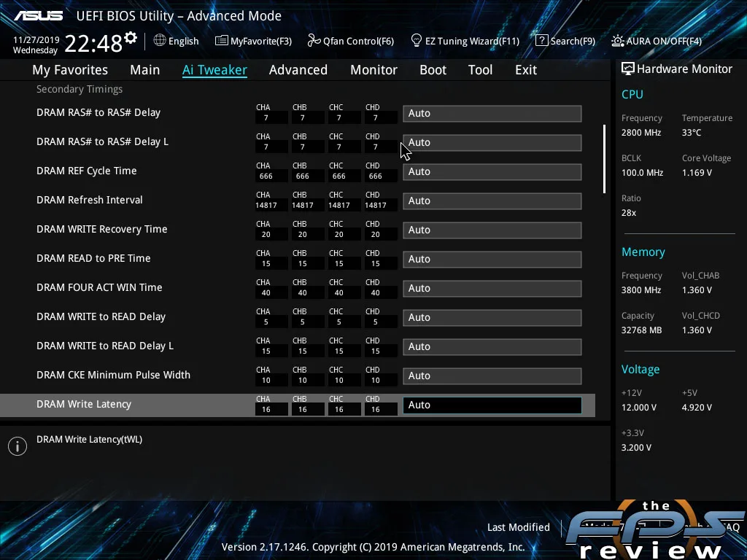Click the DRAM WRITE Recovery Time field
Viewport: 747px width, 560px height.
492,230
